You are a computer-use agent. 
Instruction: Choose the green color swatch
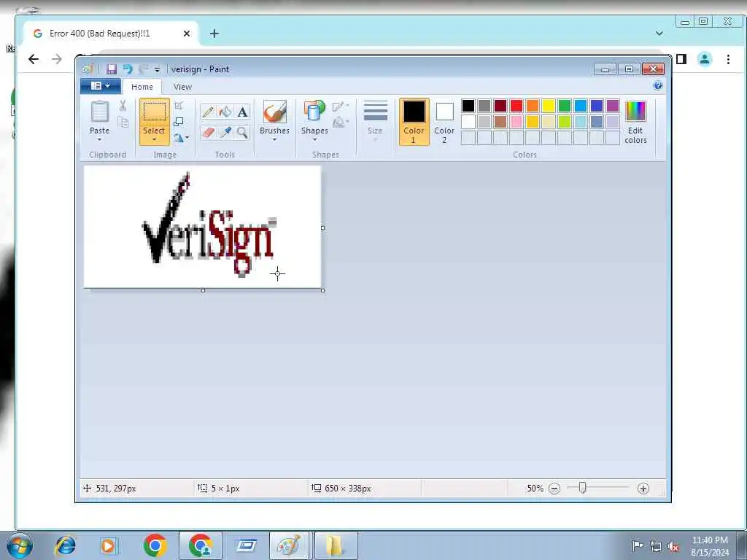(x=565, y=106)
